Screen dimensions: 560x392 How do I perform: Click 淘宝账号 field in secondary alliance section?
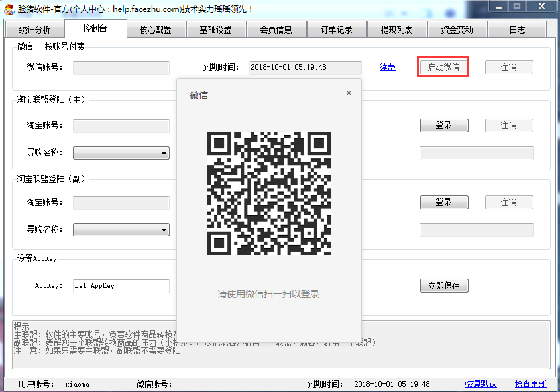(x=121, y=203)
